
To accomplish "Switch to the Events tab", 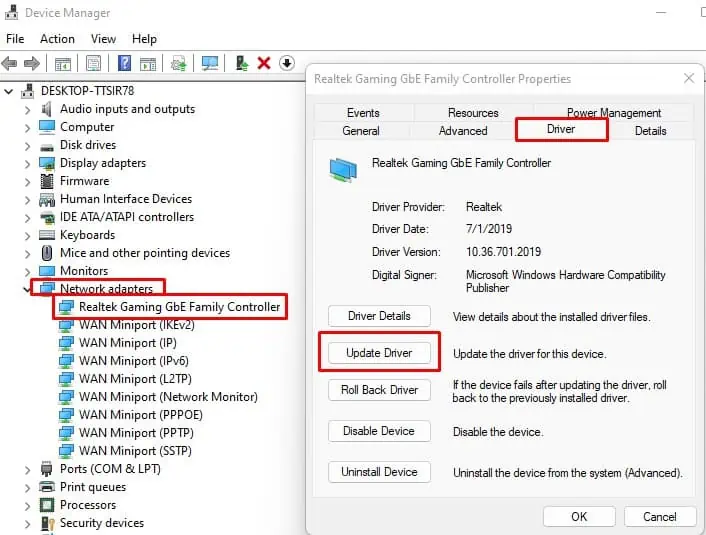I will 363,113.
